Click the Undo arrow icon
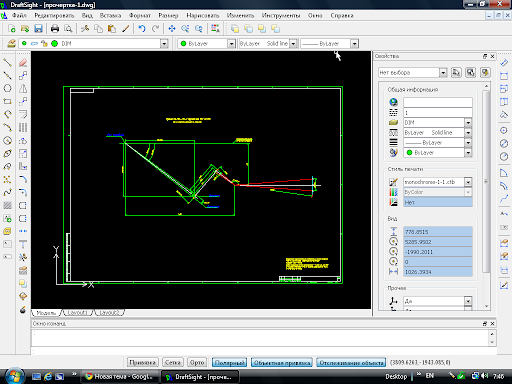Screen dimensions: 512x384 click(x=142, y=29)
